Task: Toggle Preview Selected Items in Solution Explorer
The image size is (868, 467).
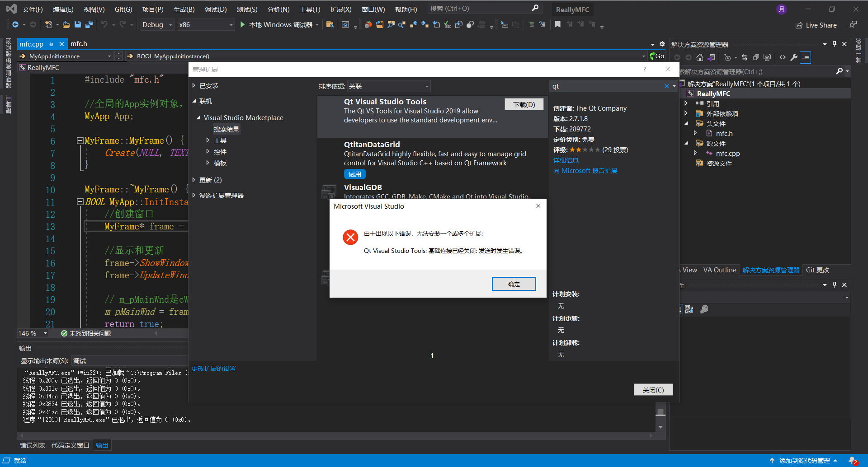Action: pyautogui.click(x=806, y=57)
